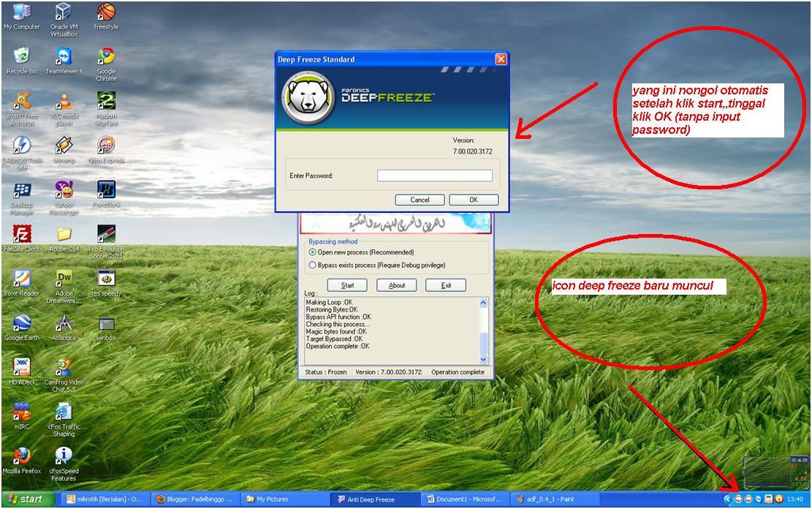Expand hidden system tray icons arrow

pyautogui.click(x=727, y=499)
